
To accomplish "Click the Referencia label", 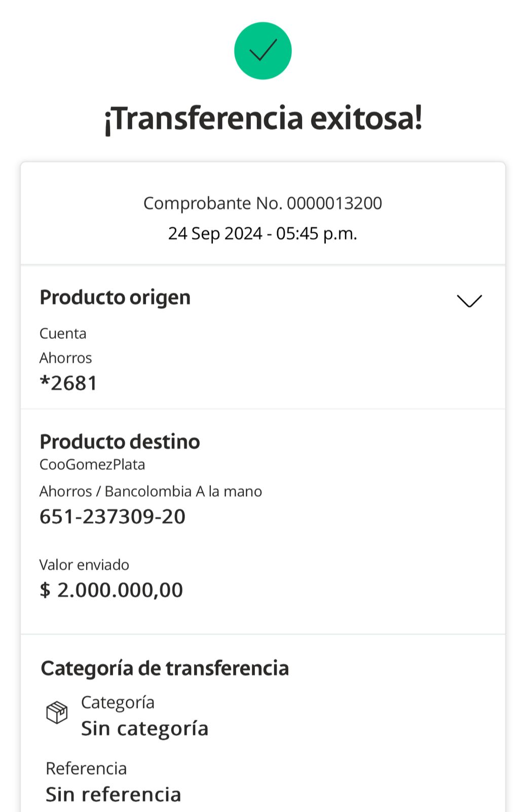I will 86,768.
